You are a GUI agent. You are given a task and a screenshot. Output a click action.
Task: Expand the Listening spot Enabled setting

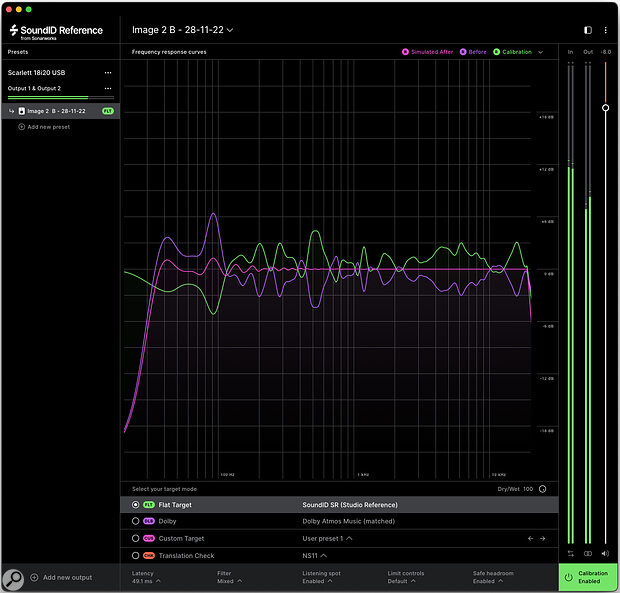tap(321, 577)
